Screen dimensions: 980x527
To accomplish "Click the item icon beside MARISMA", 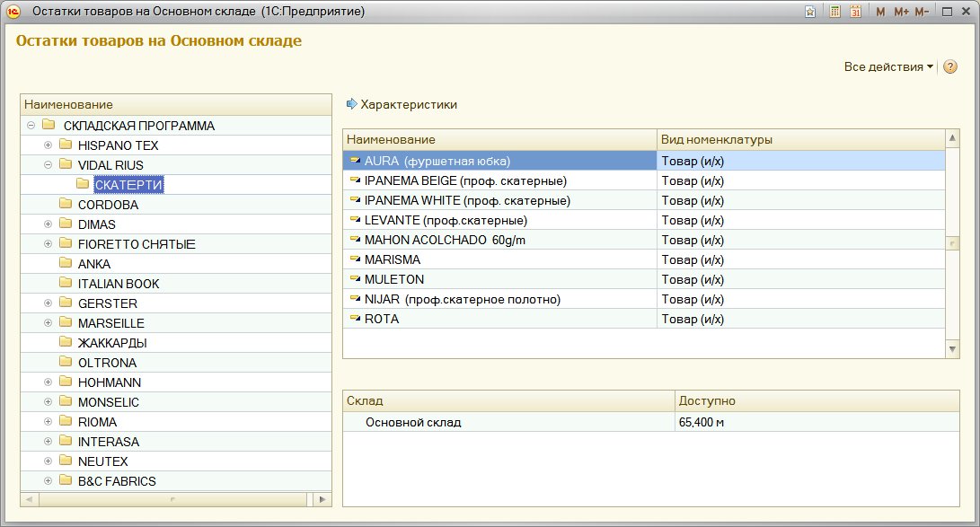I will pyautogui.click(x=355, y=259).
